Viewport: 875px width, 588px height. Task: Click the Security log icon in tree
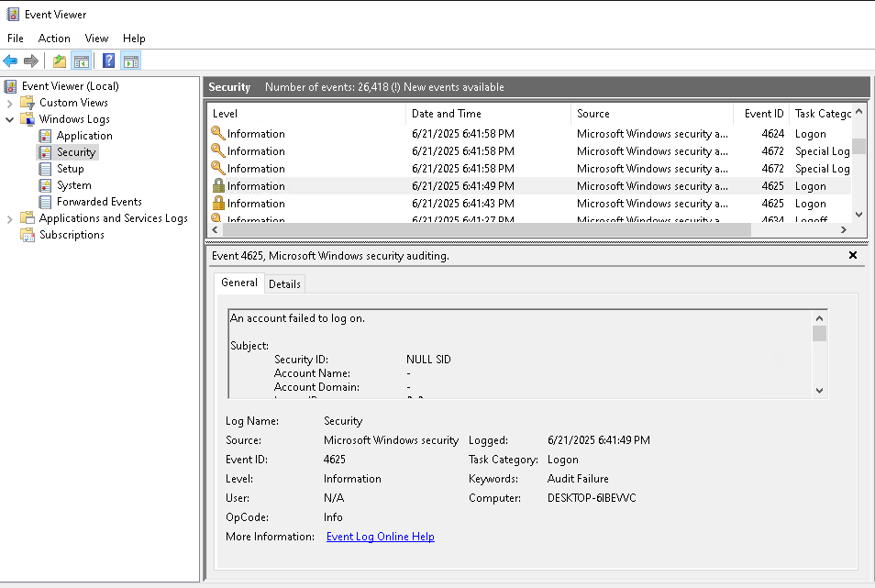(45, 152)
